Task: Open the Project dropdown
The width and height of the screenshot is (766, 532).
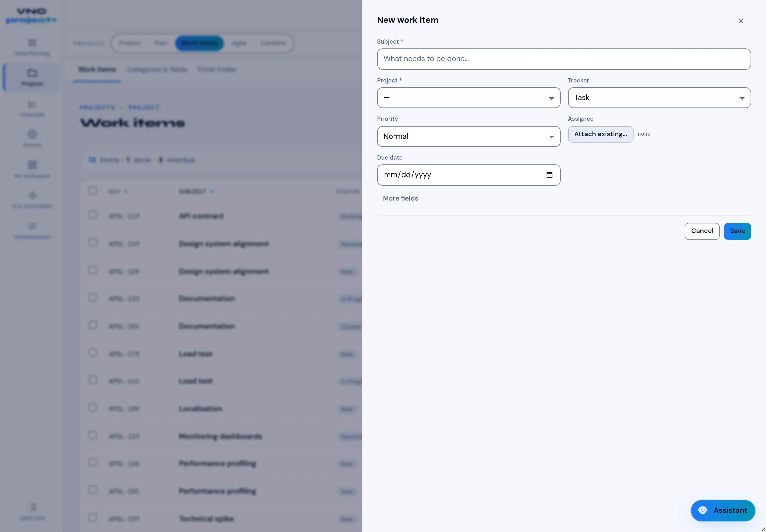Action: coord(468,98)
